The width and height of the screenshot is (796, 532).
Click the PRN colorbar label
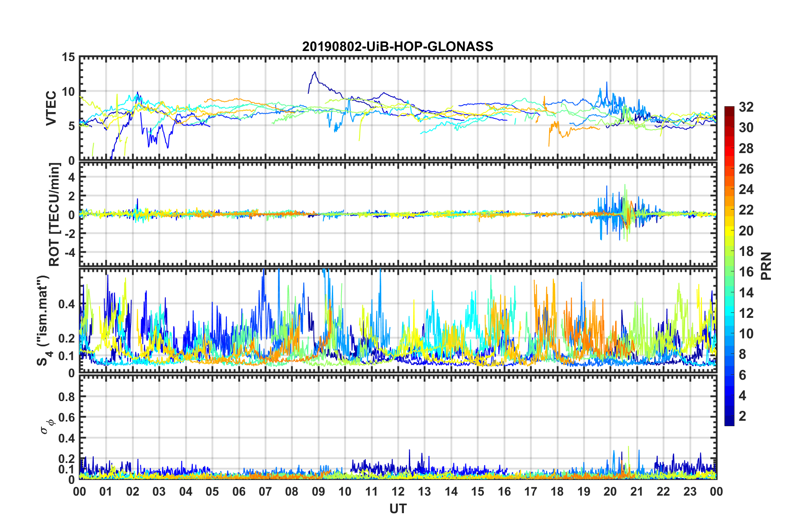(766, 266)
